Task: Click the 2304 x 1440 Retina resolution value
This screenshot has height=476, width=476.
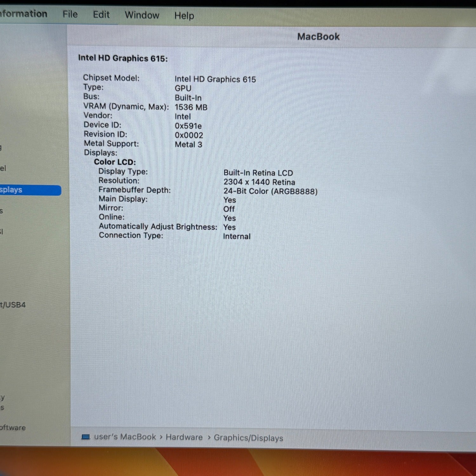Action: tap(259, 182)
